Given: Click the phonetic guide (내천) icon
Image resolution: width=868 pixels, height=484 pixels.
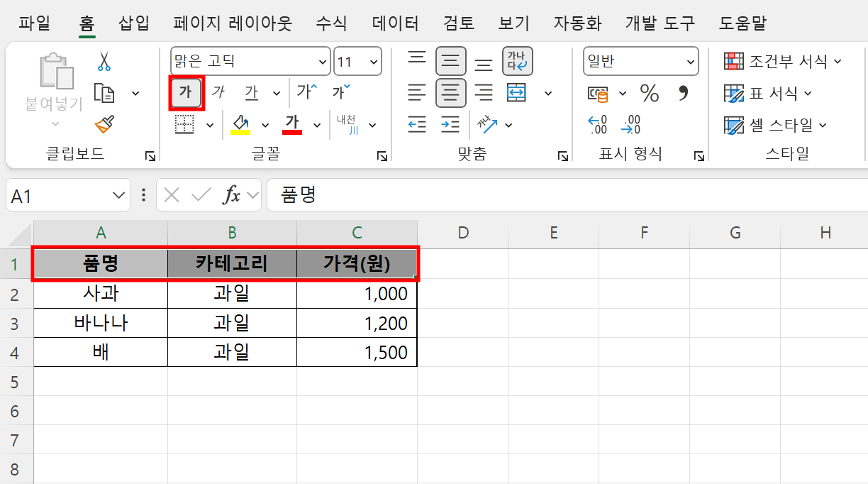Looking at the screenshot, I should click(x=347, y=125).
